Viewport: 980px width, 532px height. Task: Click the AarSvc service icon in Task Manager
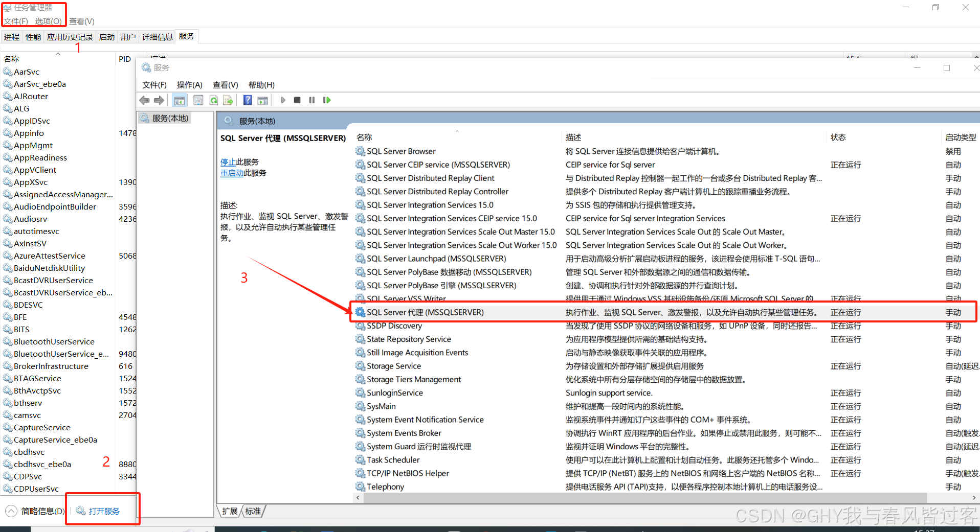coord(8,72)
